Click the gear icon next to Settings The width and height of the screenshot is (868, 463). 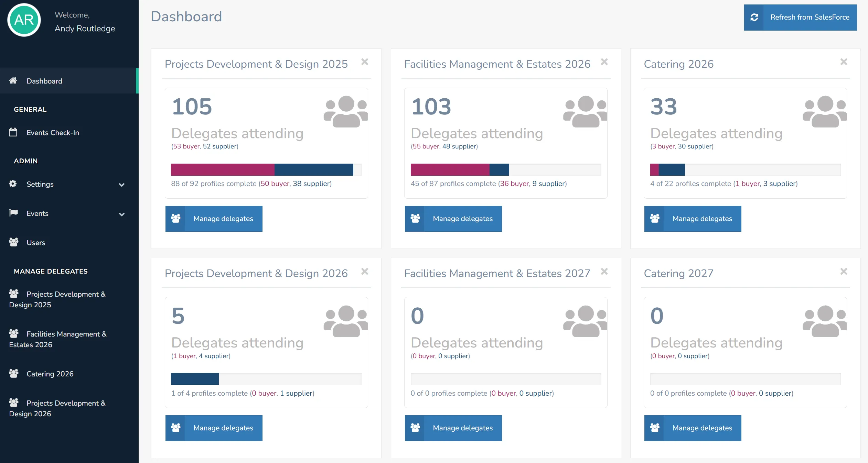point(13,184)
